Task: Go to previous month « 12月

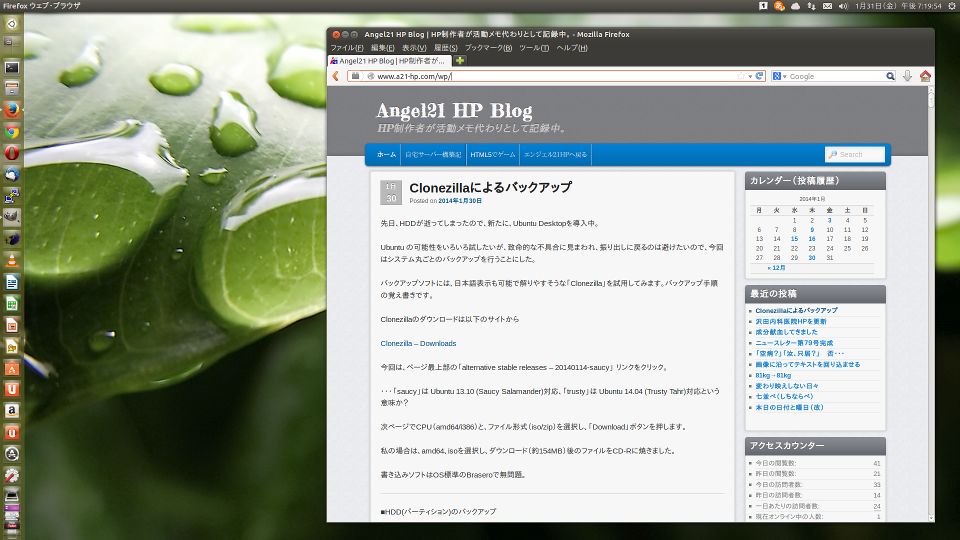Action: pos(776,268)
